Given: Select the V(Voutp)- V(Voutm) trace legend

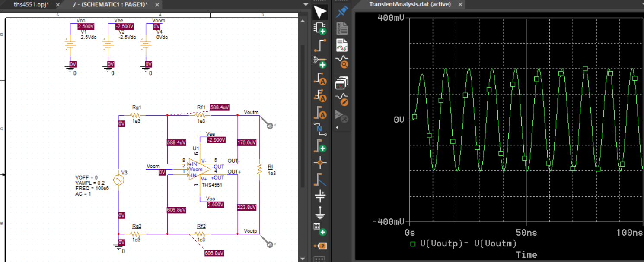Looking at the screenshot, I should [x=469, y=243].
